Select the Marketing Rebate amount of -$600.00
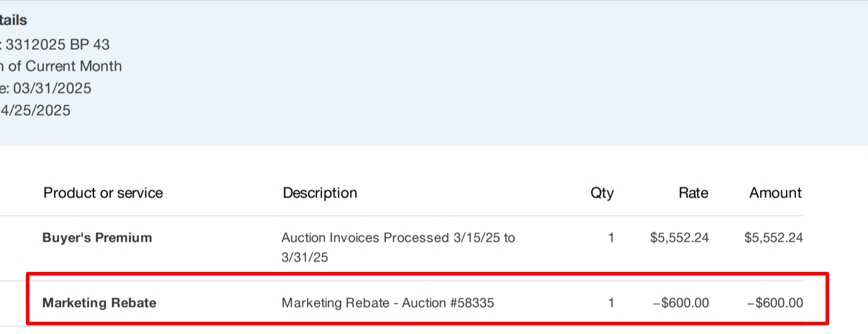This screenshot has height=334, width=868. [x=774, y=303]
